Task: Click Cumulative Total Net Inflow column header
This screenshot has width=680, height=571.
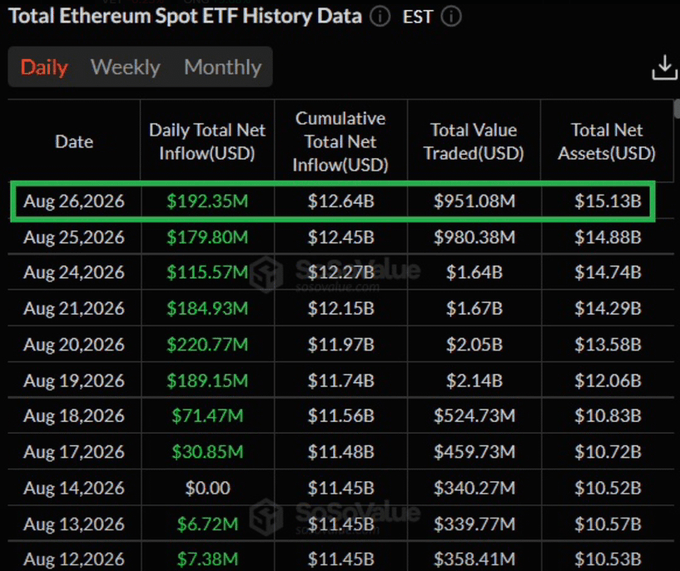Action: pos(340,142)
